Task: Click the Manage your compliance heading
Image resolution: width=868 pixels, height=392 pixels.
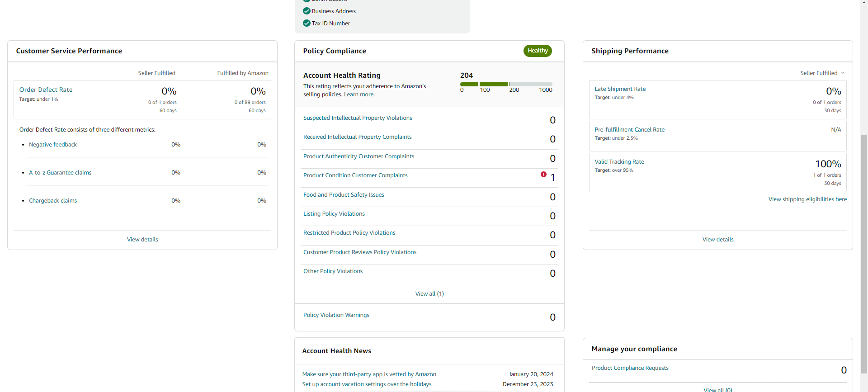Action: point(634,349)
